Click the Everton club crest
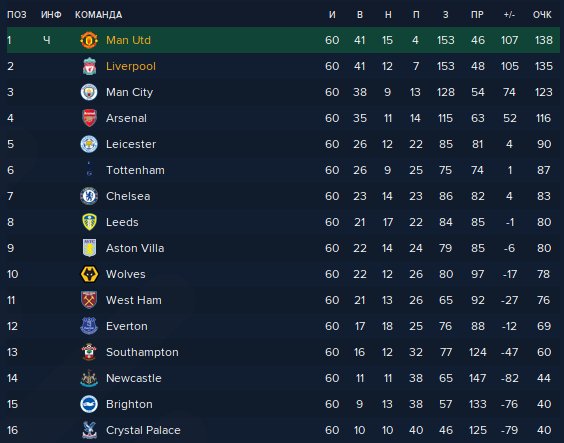The image size is (564, 443). click(x=89, y=326)
